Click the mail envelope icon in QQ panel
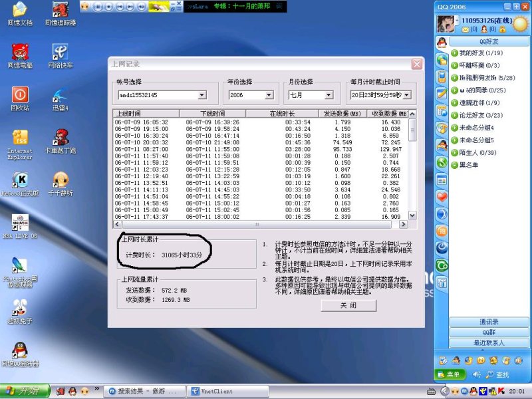This screenshot has height=399, width=532. [465, 29]
